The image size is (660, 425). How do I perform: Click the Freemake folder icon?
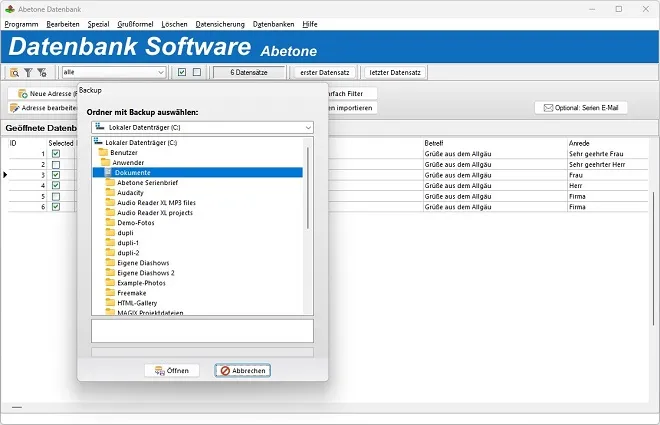tap(110, 293)
